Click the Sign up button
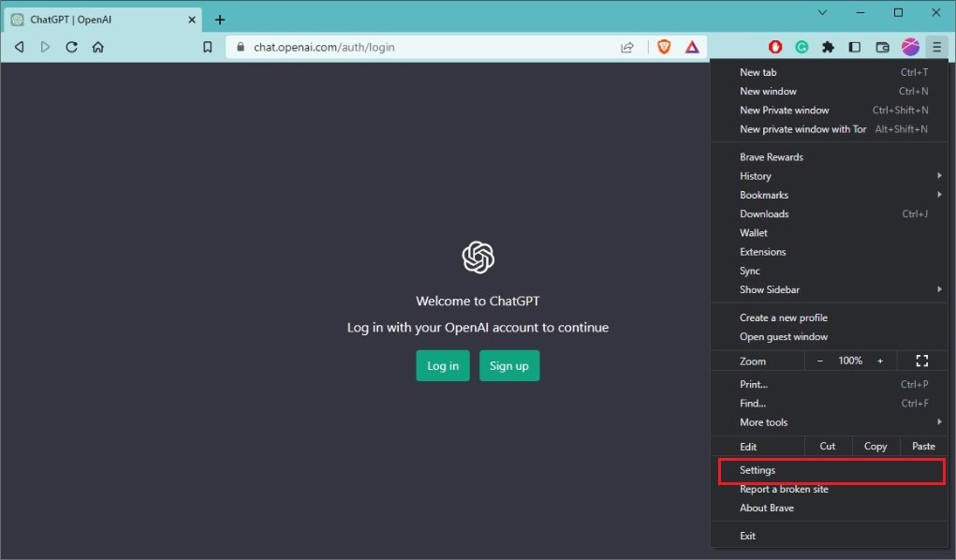Image resolution: width=956 pixels, height=560 pixels. (508, 365)
